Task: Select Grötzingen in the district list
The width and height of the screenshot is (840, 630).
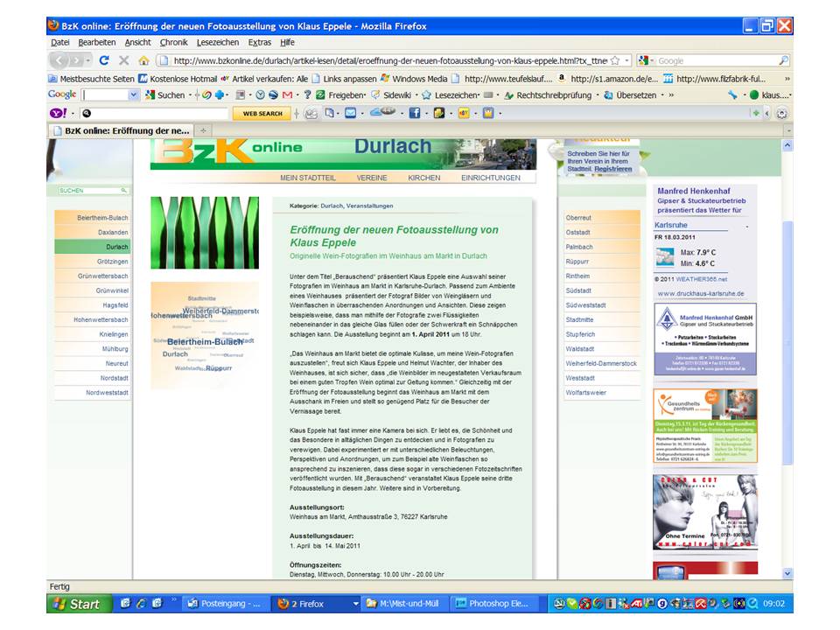Action: point(113,262)
